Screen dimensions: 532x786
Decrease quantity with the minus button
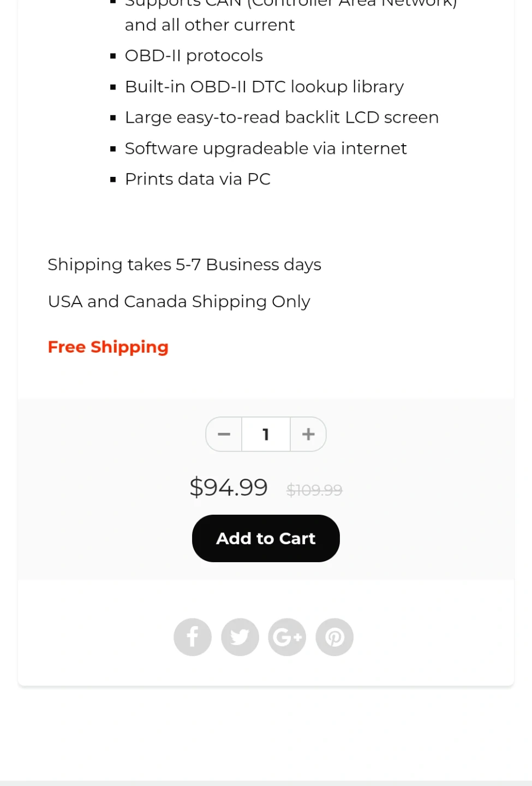224,434
